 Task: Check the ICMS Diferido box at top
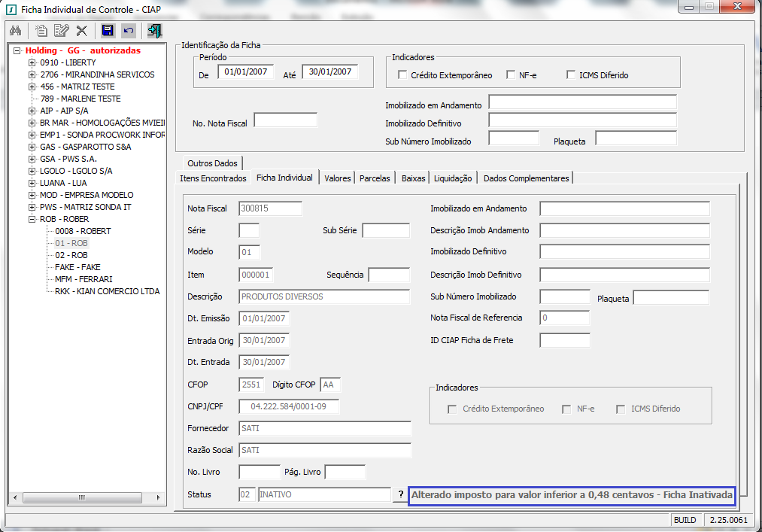(572, 75)
